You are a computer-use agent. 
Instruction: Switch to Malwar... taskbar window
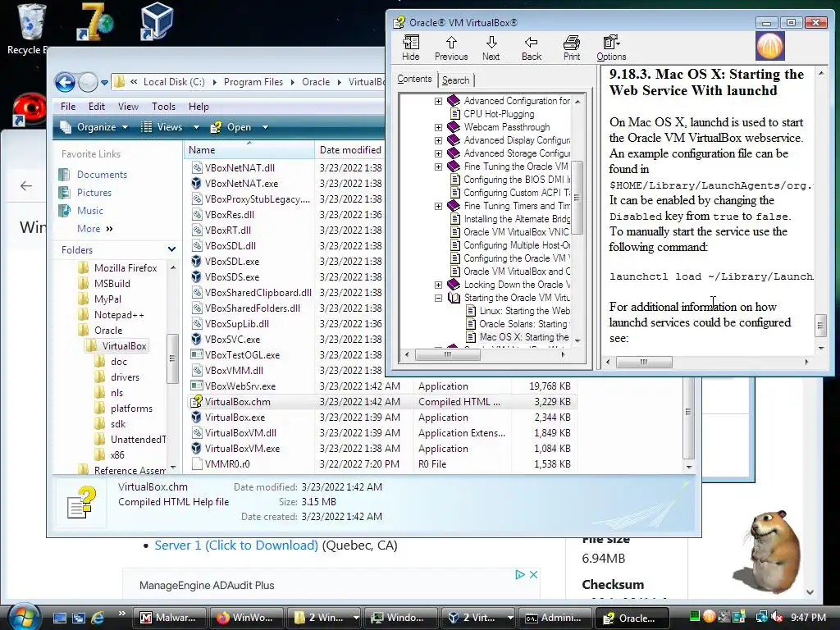(169, 618)
